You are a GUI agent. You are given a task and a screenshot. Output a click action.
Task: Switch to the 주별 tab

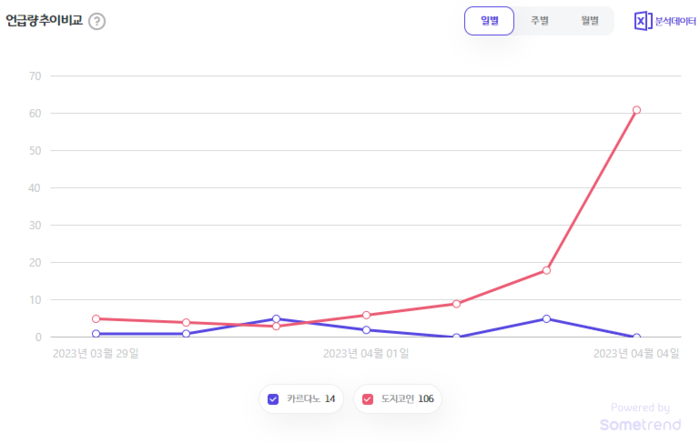tap(539, 21)
